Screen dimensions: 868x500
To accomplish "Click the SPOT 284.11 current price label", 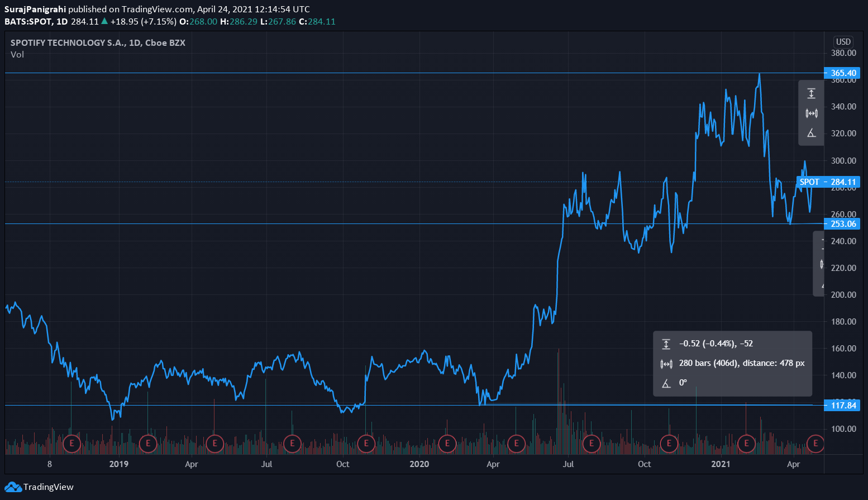I will click(x=828, y=182).
